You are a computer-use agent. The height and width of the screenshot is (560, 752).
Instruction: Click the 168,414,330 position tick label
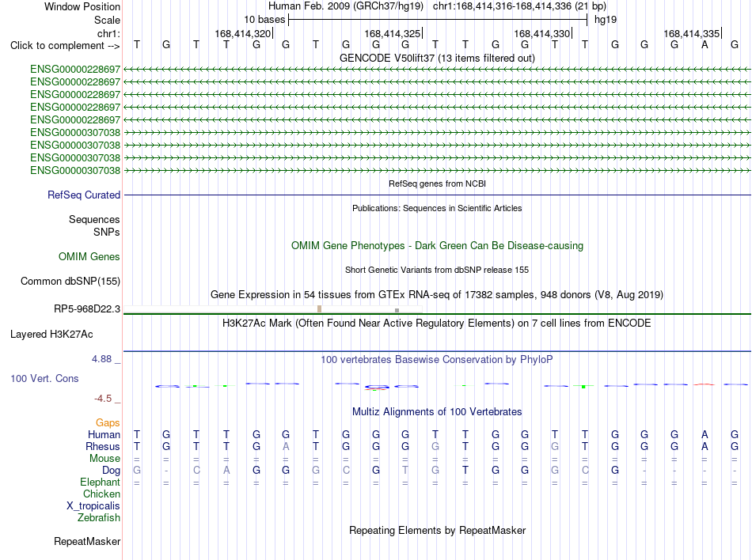pyautogui.click(x=542, y=33)
